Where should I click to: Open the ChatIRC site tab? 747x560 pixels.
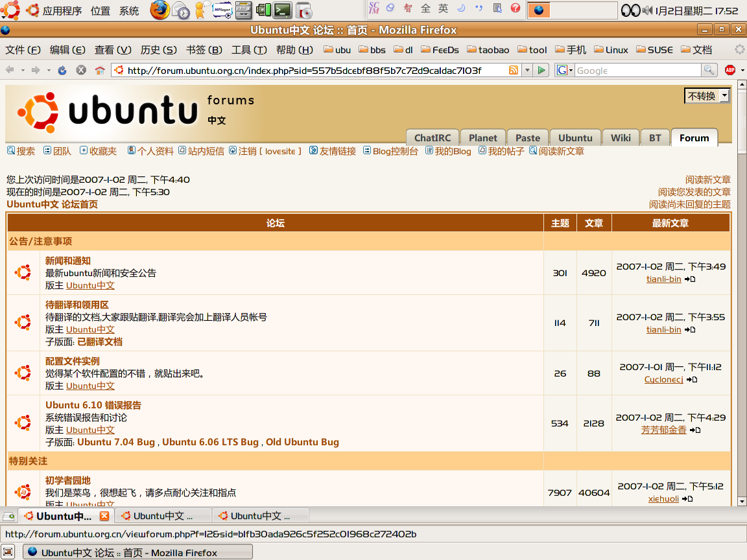(x=432, y=137)
